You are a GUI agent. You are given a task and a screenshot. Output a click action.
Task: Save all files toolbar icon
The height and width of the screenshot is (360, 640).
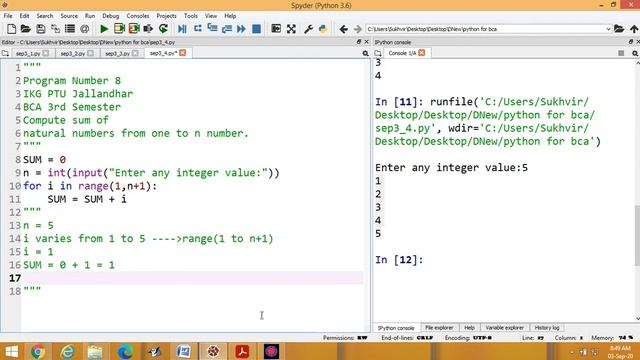point(55,29)
